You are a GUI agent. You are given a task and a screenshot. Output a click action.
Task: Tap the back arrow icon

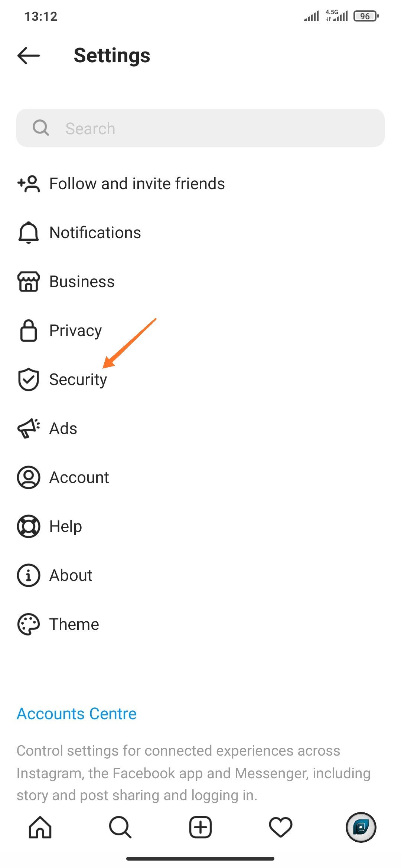coord(29,56)
